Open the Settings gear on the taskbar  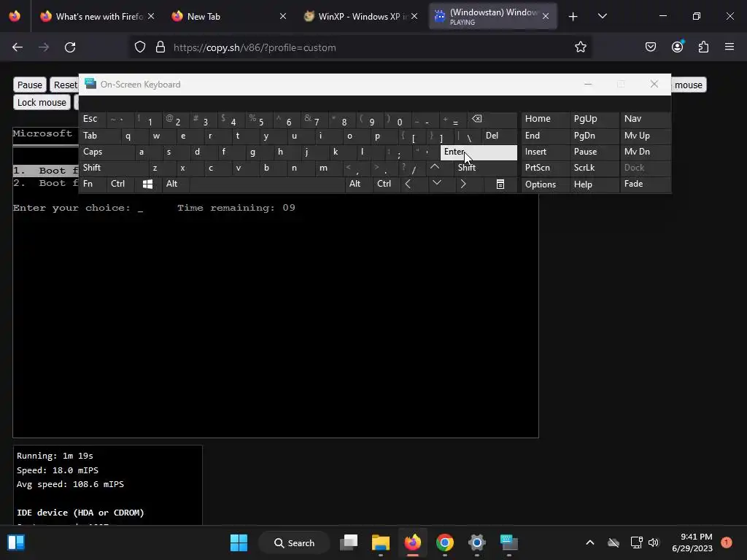[476, 542]
